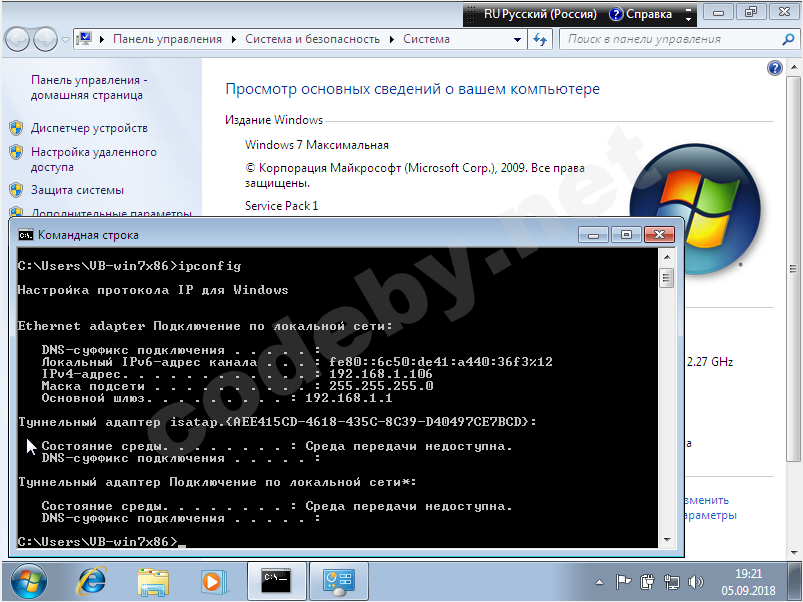Launch Internet Explorer from taskbar

click(x=91, y=582)
